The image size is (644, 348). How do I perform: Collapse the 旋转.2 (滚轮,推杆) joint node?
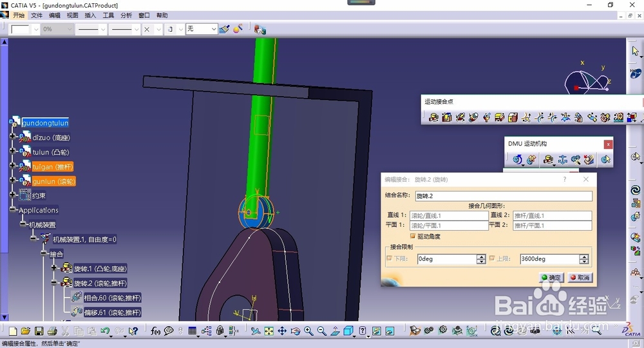(53, 283)
